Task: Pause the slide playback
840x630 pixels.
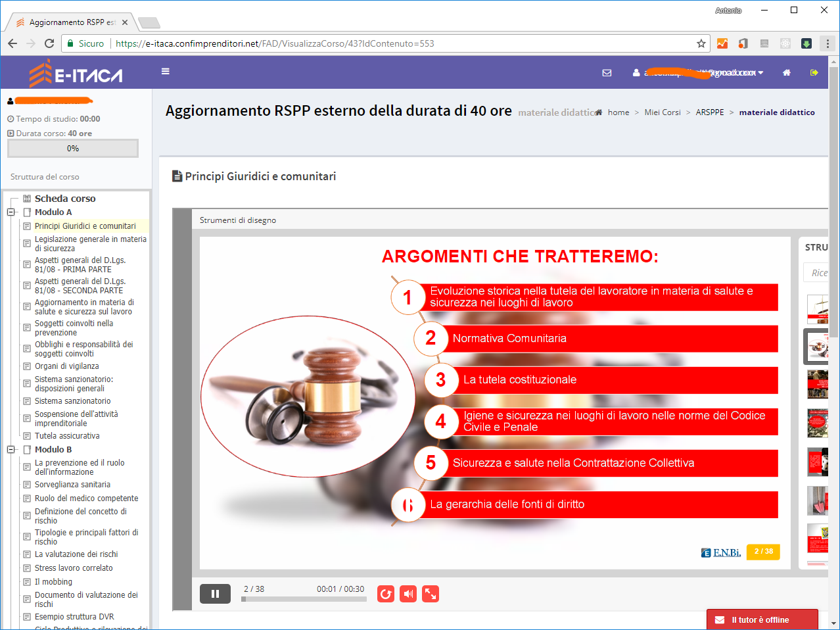Action: (x=215, y=594)
